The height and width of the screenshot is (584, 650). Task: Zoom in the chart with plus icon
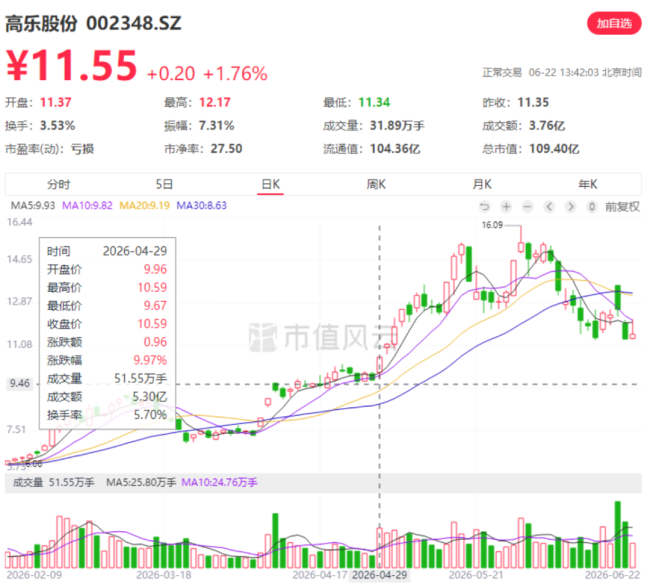coord(506,206)
